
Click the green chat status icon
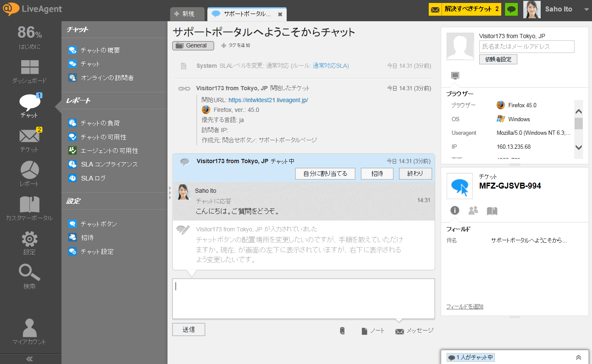tap(511, 9)
